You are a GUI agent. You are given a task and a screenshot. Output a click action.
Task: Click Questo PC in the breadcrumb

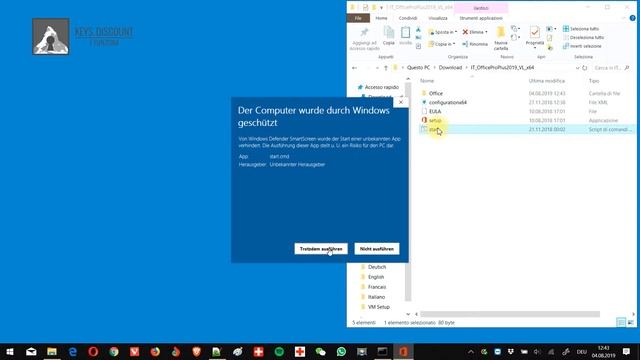[418, 68]
